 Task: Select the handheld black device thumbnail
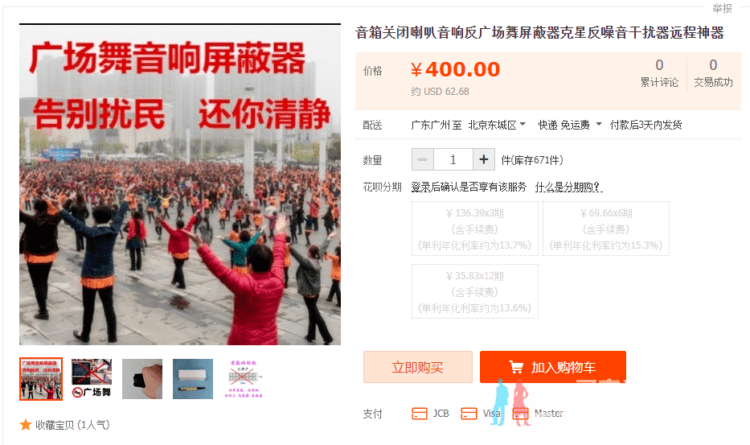coord(142,378)
